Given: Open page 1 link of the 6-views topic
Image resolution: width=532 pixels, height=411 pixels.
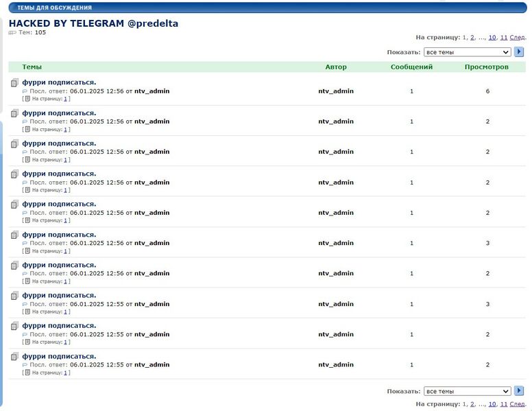Looking at the screenshot, I should click(x=66, y=99).
